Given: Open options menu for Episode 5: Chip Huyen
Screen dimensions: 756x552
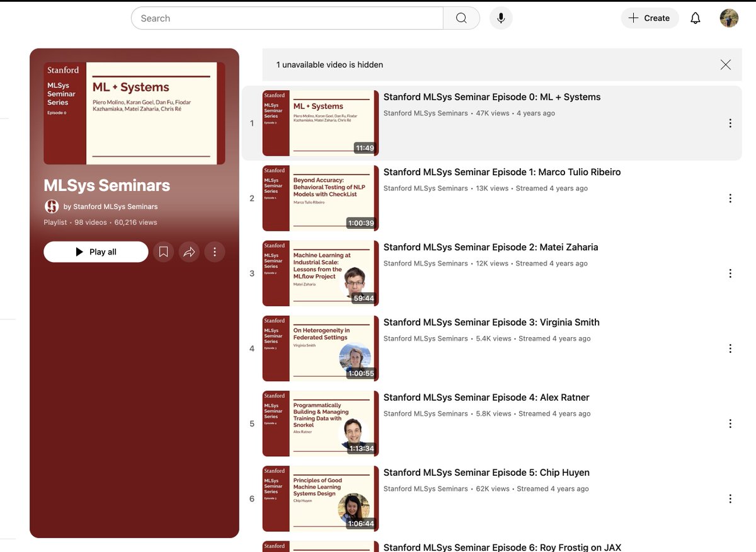Looking at the screenshot, I should point(730,498).
